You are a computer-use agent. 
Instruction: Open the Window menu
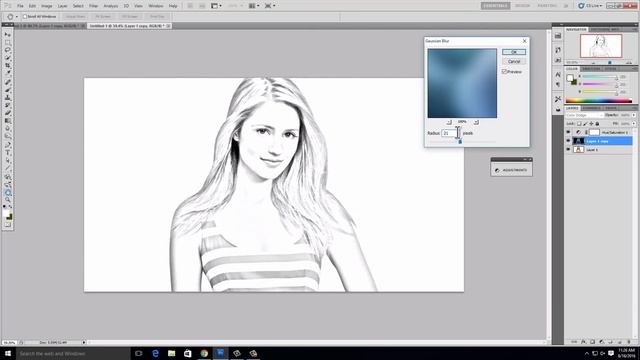(156, 6)
